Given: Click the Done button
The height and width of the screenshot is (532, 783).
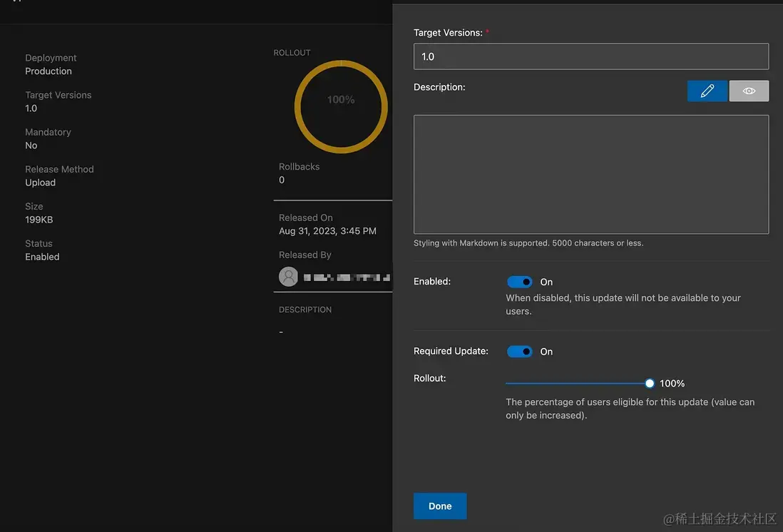Looking at the screenshot, I should pos(440,506).
